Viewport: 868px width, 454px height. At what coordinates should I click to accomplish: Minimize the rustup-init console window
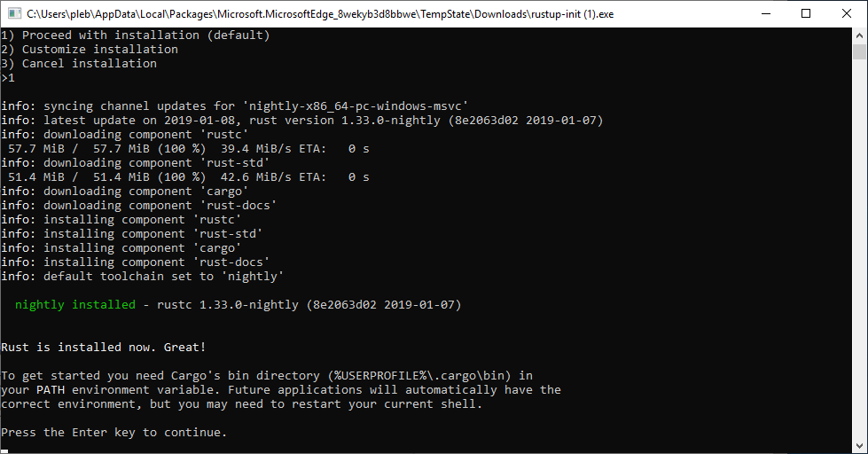pos(766,14)
